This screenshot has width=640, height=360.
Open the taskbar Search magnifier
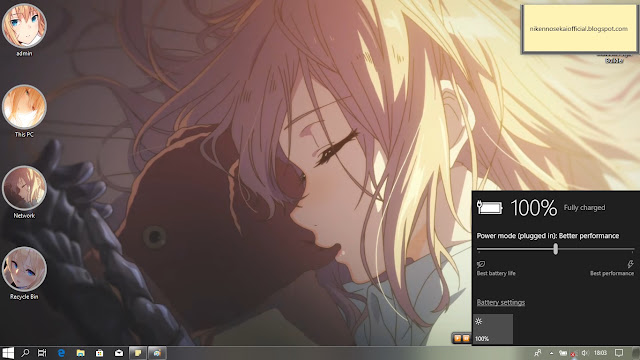pos(25,353)
